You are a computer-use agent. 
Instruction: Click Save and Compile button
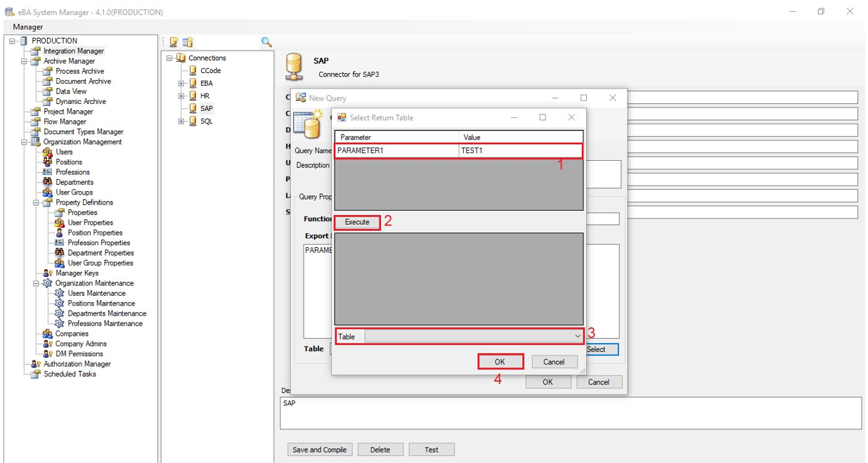point(319,450)
